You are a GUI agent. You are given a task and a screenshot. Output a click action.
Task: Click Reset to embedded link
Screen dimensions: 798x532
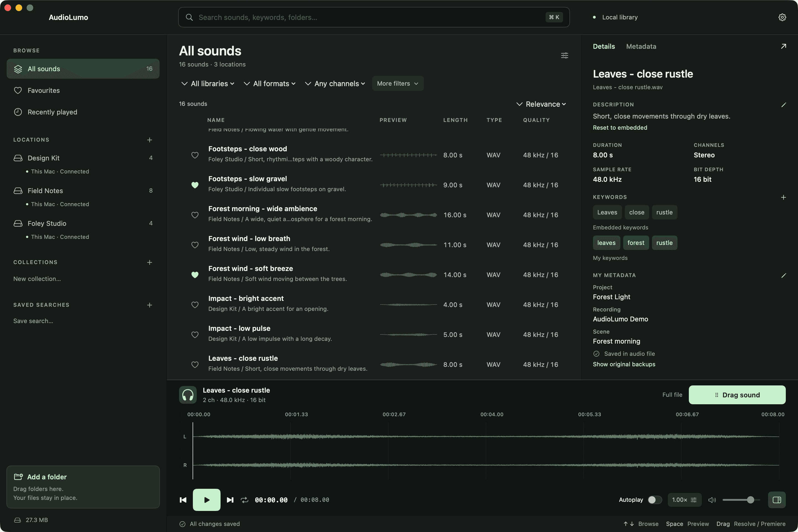620,127
